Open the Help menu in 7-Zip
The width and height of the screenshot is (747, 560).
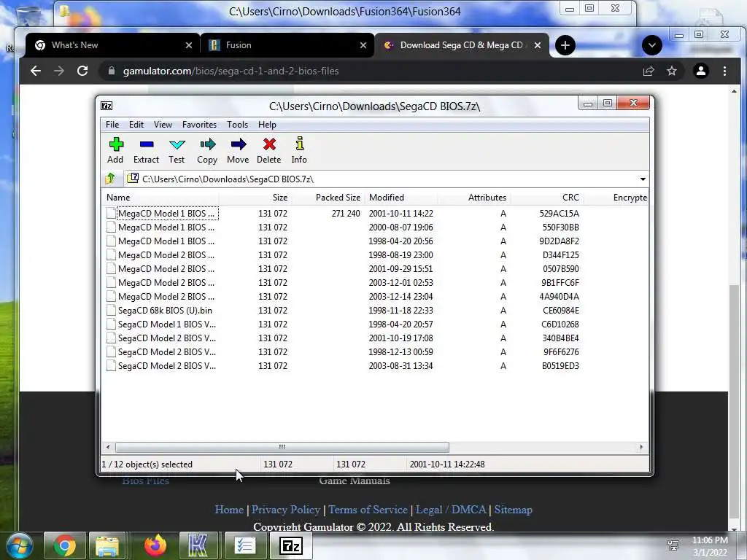click(x=267, y=124)
